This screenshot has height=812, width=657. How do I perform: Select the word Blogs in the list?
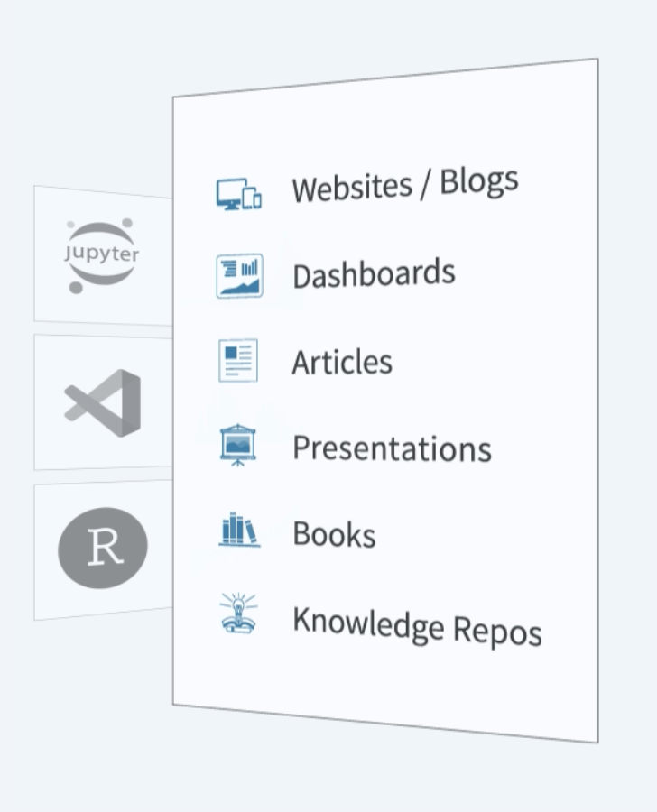coord(479,180)
